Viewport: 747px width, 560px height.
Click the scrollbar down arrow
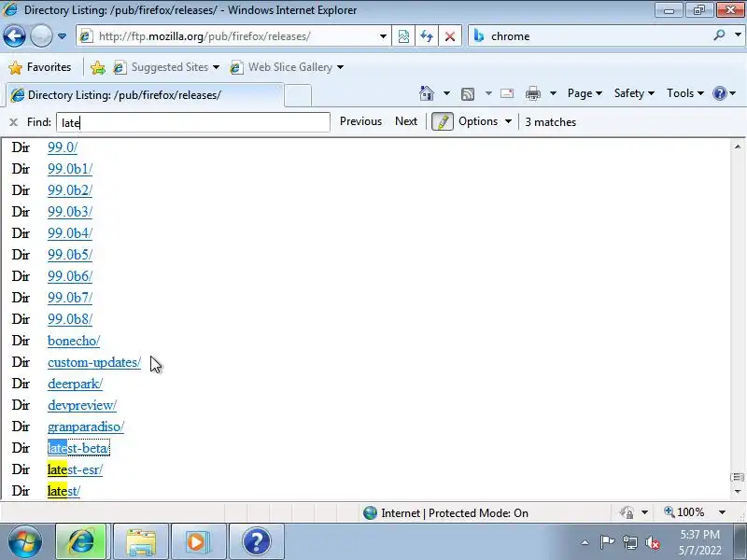pyautogui.click(x=738, y=492)
